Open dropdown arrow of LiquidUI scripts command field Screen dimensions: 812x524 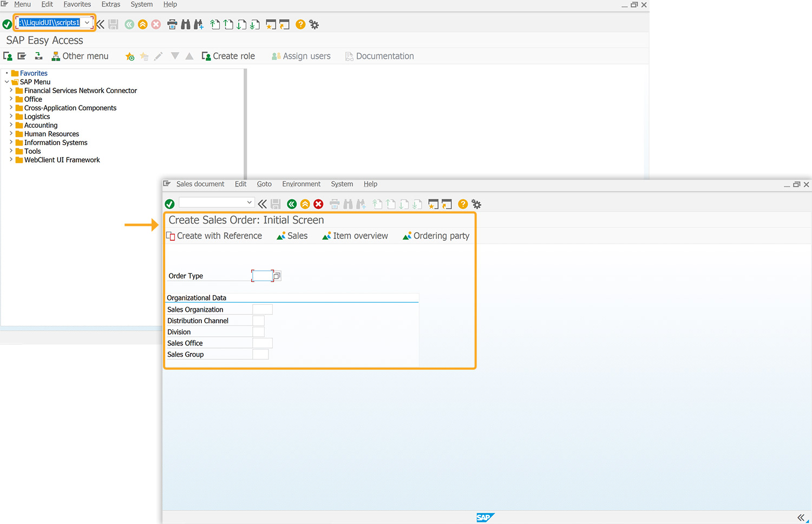[87, 23]
